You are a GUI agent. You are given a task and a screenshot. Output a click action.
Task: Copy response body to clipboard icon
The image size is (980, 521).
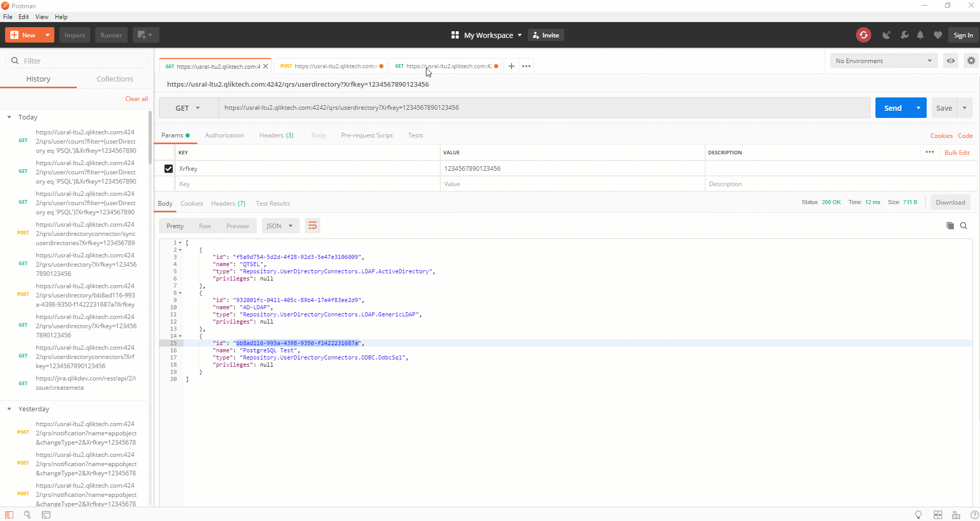[x=950, y=226]
